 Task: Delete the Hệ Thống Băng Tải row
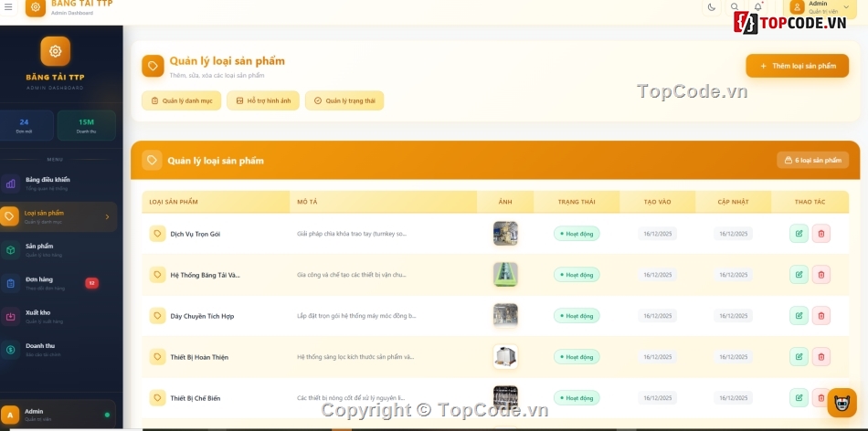click(x=820, y=275)
